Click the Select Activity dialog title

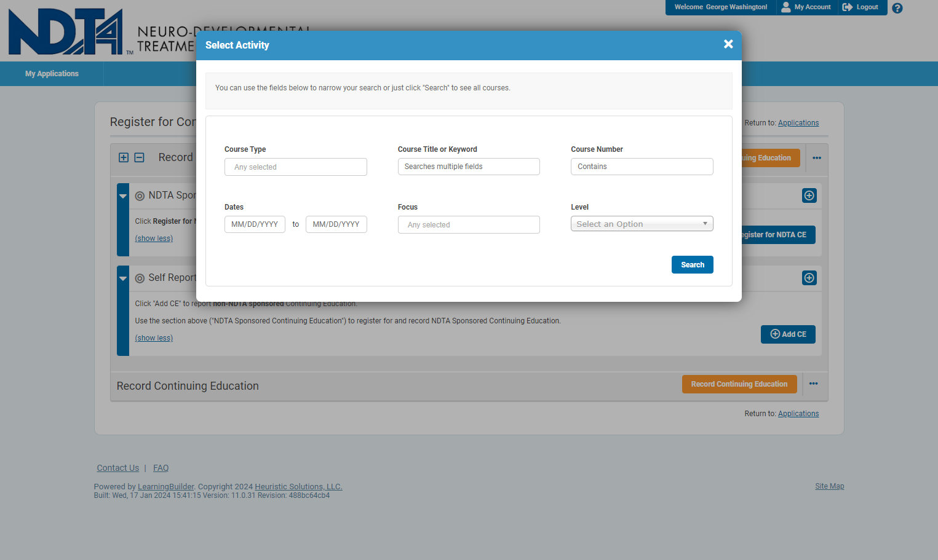coord(237,45)
